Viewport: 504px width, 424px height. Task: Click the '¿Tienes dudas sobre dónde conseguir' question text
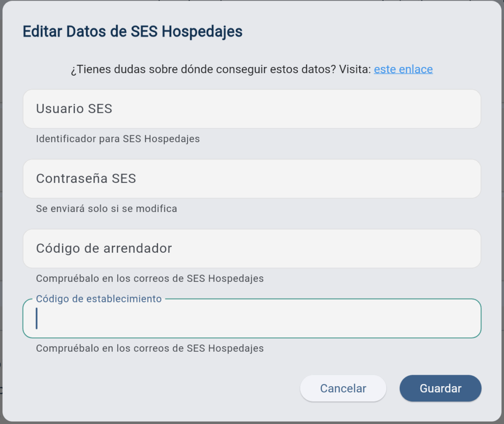(x=169, y=69)
